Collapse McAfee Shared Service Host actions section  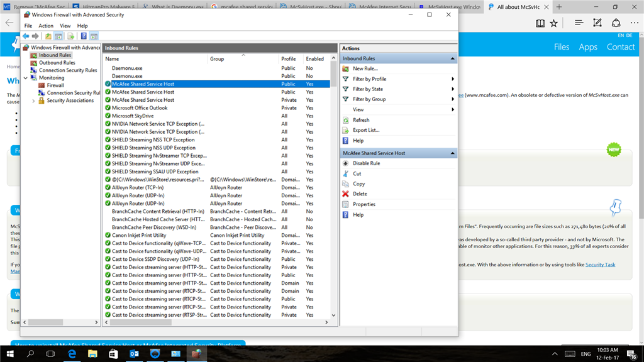click(452, 153)
